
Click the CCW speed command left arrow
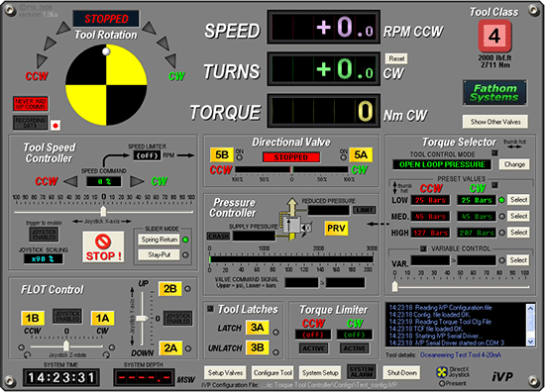click(71, 181)
